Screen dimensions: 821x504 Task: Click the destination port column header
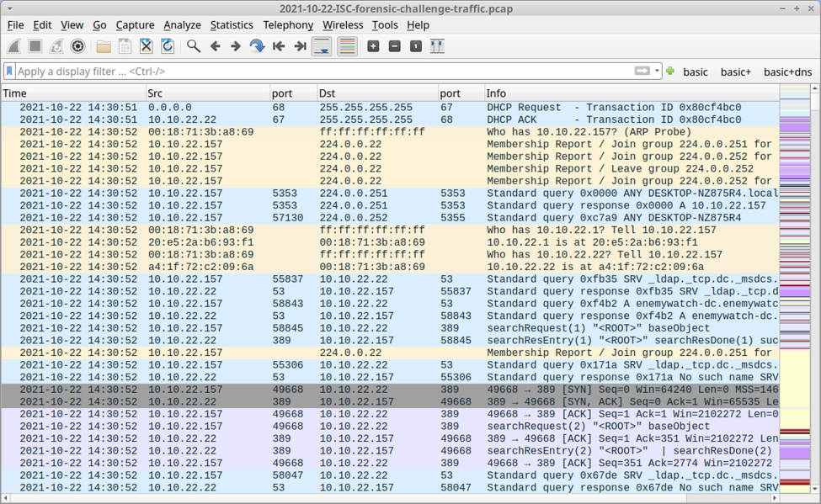(461, 93)
